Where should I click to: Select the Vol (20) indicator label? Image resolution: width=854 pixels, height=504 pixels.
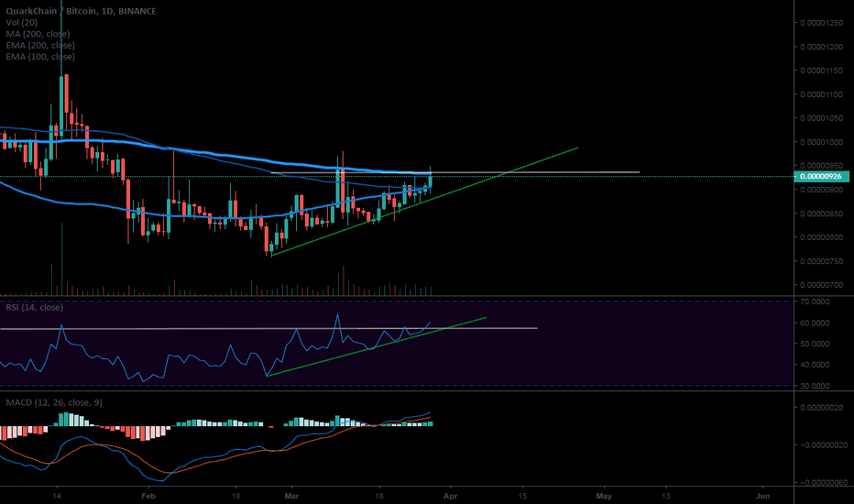pos(22,22)
